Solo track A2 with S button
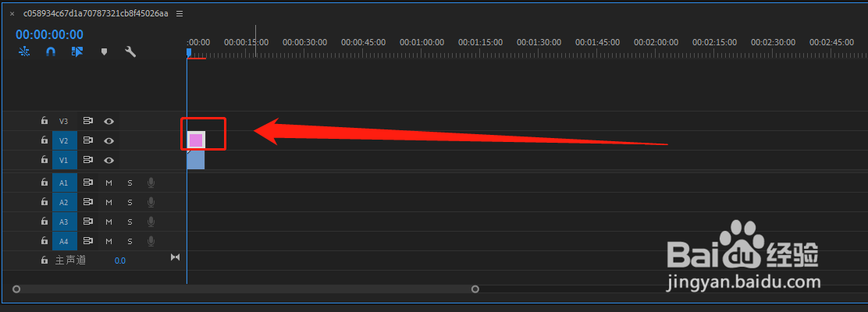 (x=130, y=203)
